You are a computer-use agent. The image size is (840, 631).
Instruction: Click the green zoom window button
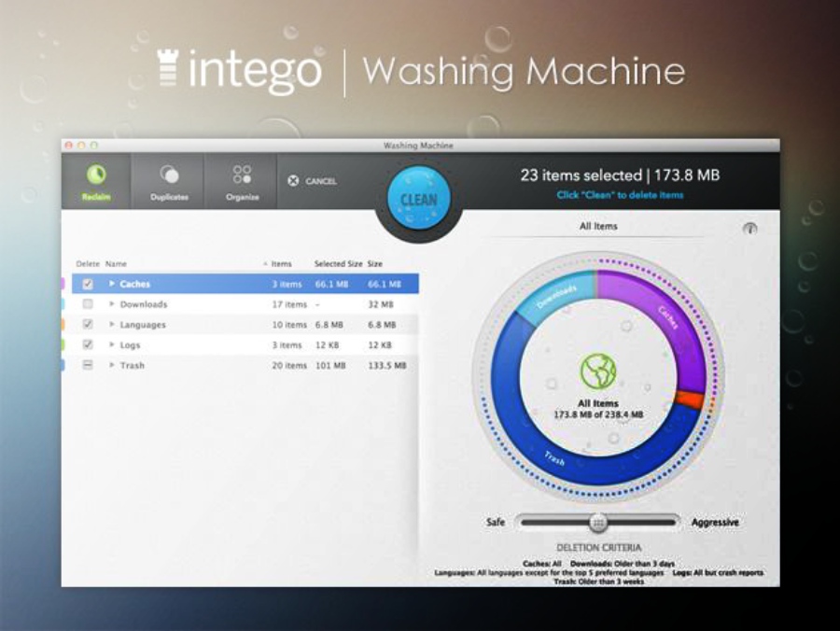pos(94,146)
